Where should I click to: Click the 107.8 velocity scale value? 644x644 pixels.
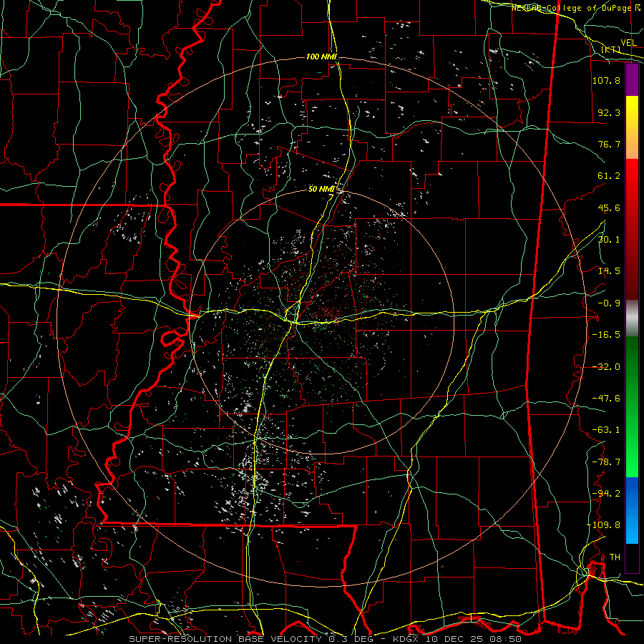(606, 80)
